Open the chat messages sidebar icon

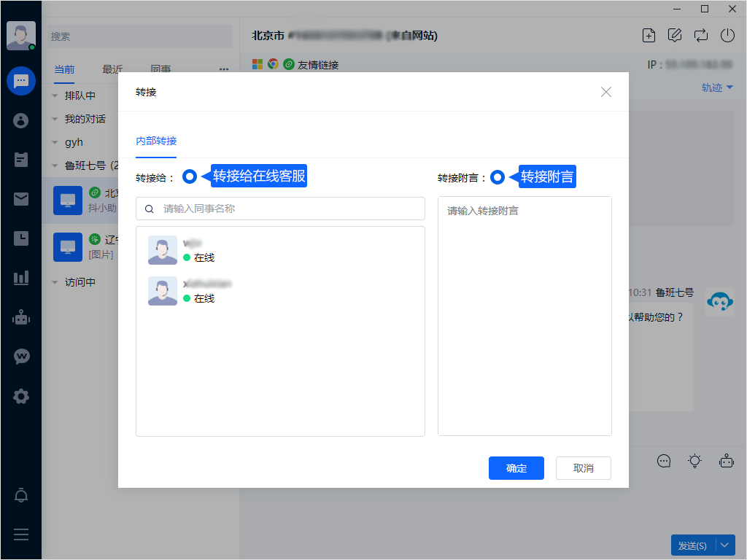click(21, 81)
